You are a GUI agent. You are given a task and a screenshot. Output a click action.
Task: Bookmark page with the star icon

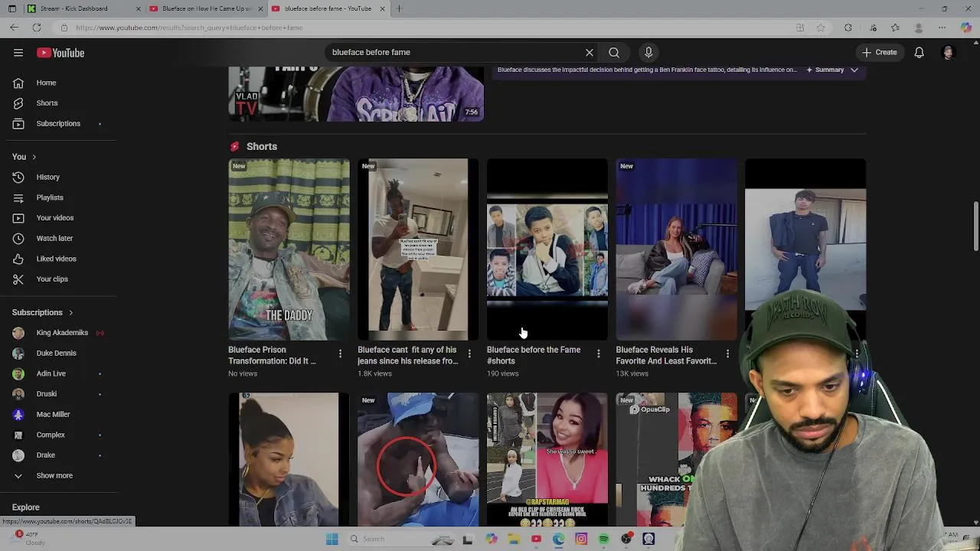pos(821,28)
